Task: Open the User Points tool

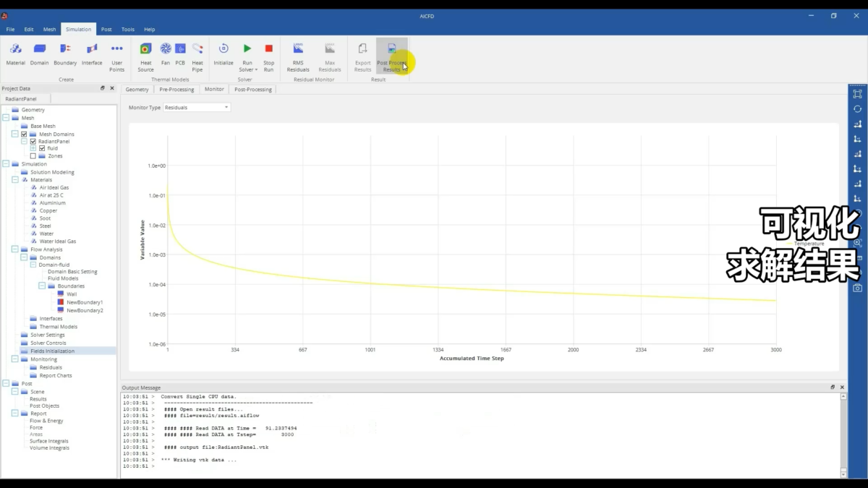Action: [x=116, y=57]
